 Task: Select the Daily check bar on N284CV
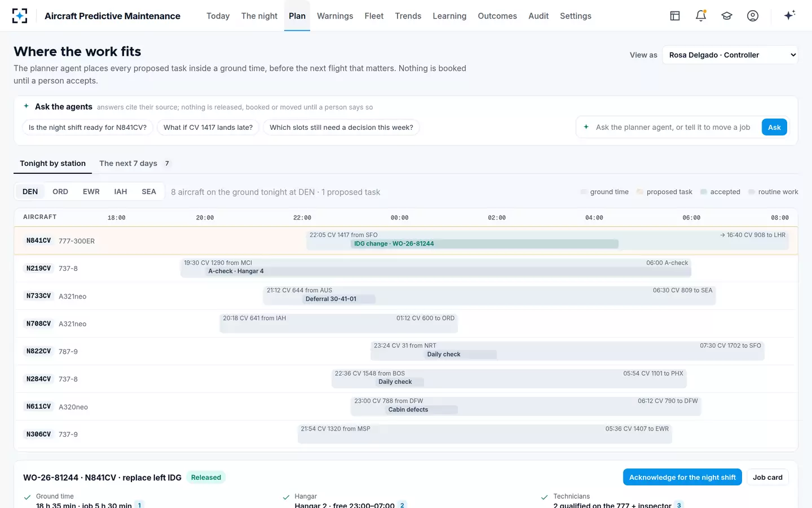click(x=399, y=382)
